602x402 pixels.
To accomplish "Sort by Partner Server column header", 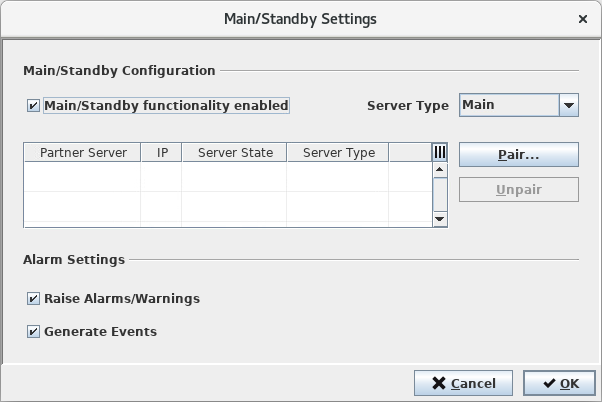I will (83, 152).
